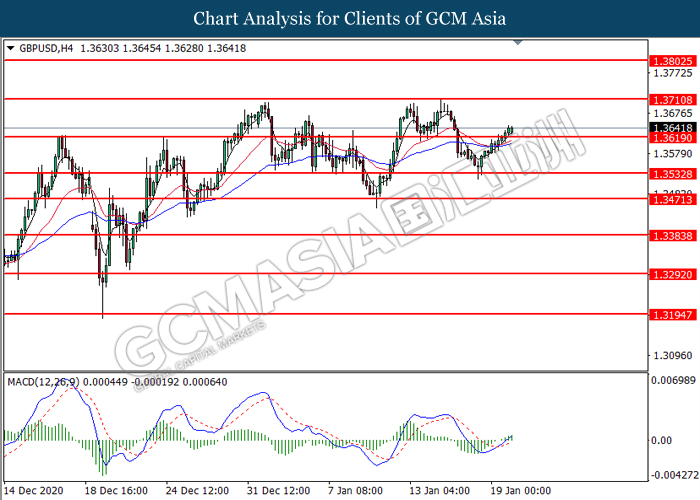Click the MACD scale value -0.004272
700x500 pixels.
coord(675,475)
